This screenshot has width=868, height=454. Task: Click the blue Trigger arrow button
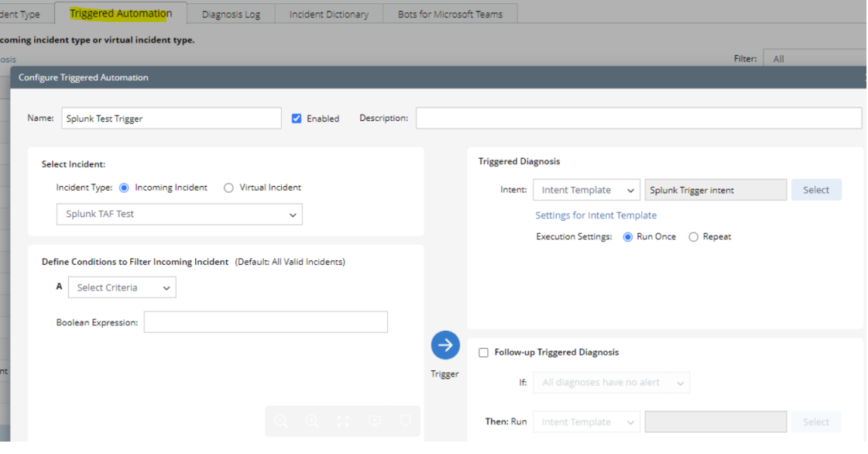(445, 346)
